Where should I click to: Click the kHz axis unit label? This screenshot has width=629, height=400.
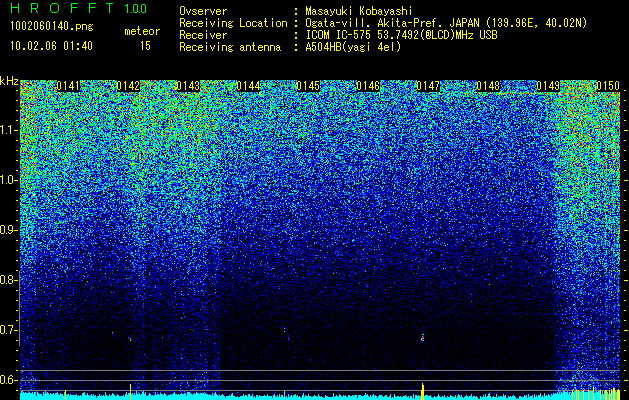pyautogui.click(x=9, y=81)
